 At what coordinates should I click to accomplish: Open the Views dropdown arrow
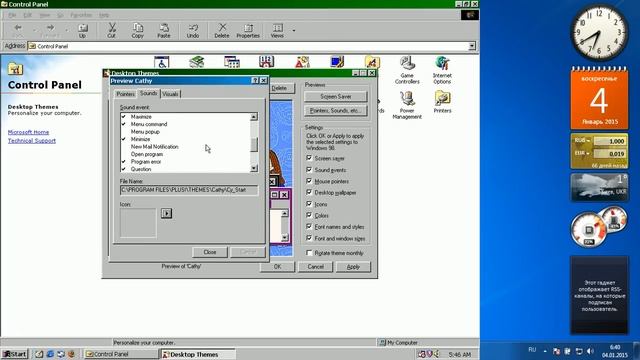293,31
